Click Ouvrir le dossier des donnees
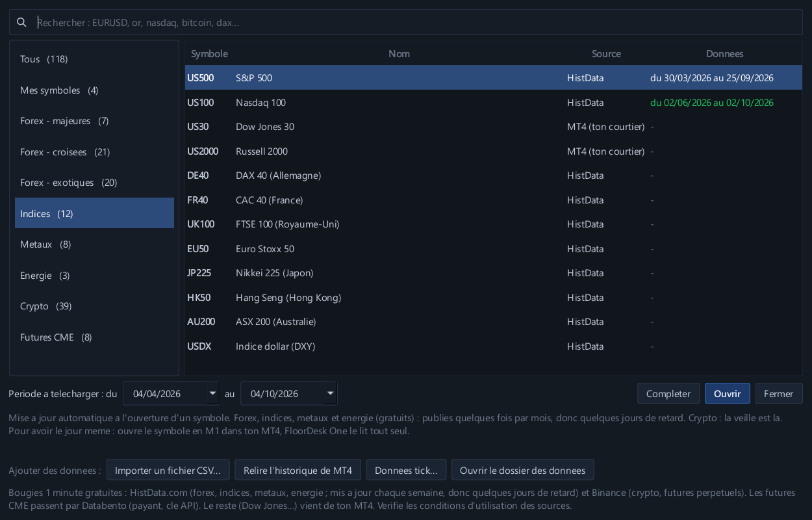Viewport: 812px width, 520px height. 523,470
